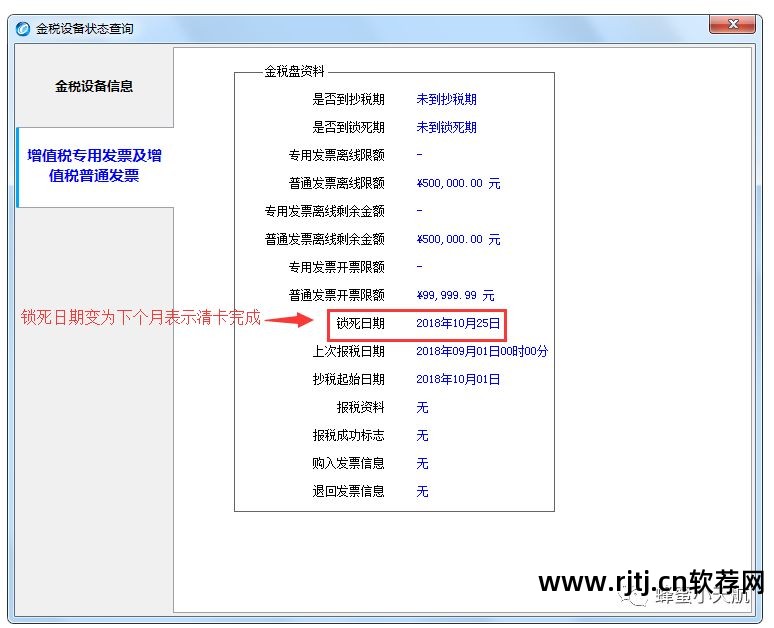Click the app icon in the title bar
The height and width of the screenshot is (628, 774).
[x=23, y=29]
